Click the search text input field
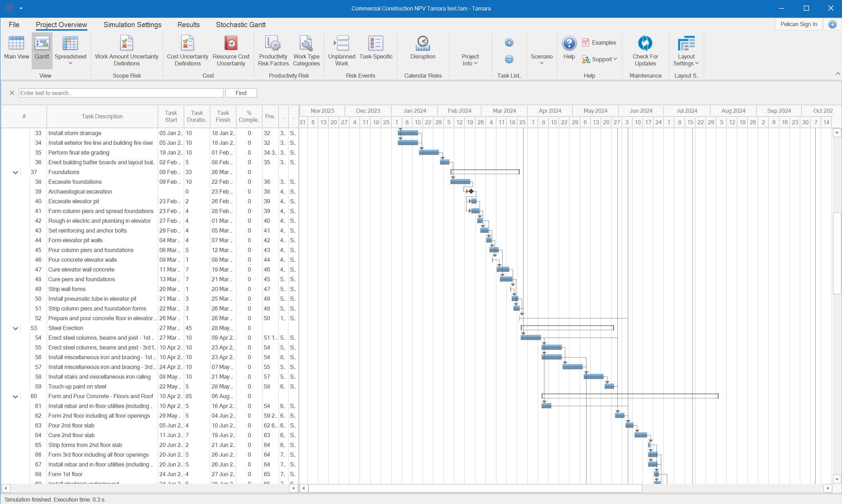 [121, 93]
